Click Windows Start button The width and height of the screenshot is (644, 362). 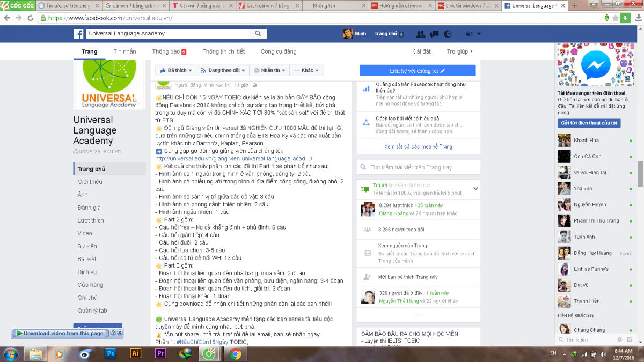point(11,353)
